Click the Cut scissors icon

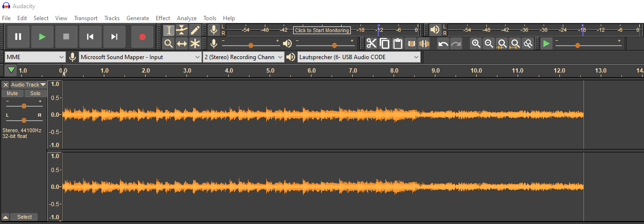click(371, 44)
